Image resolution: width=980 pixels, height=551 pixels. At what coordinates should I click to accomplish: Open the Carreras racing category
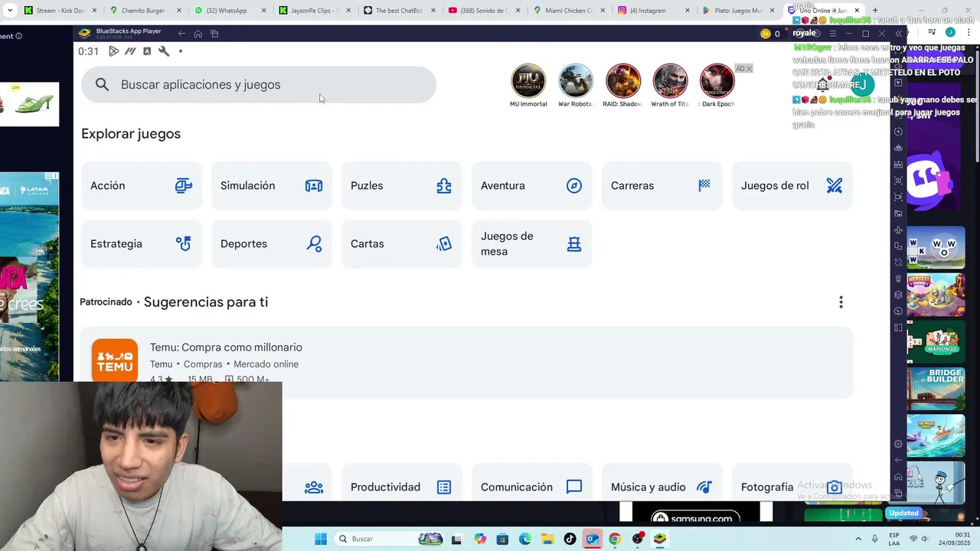(662, 186)
